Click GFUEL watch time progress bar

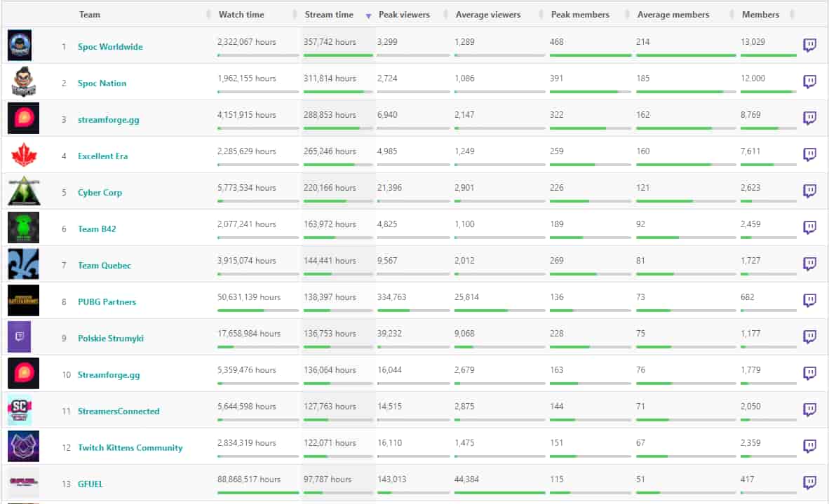point(257,493)
